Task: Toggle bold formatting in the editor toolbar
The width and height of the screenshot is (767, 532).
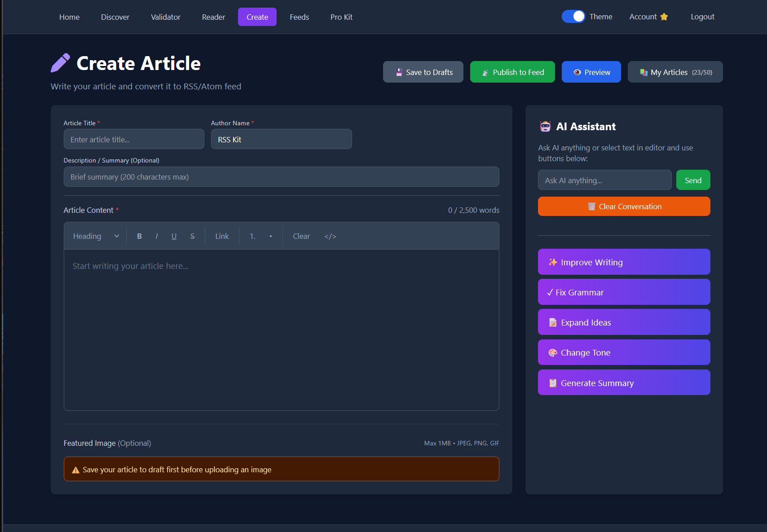Action: [x=139, y=236]
